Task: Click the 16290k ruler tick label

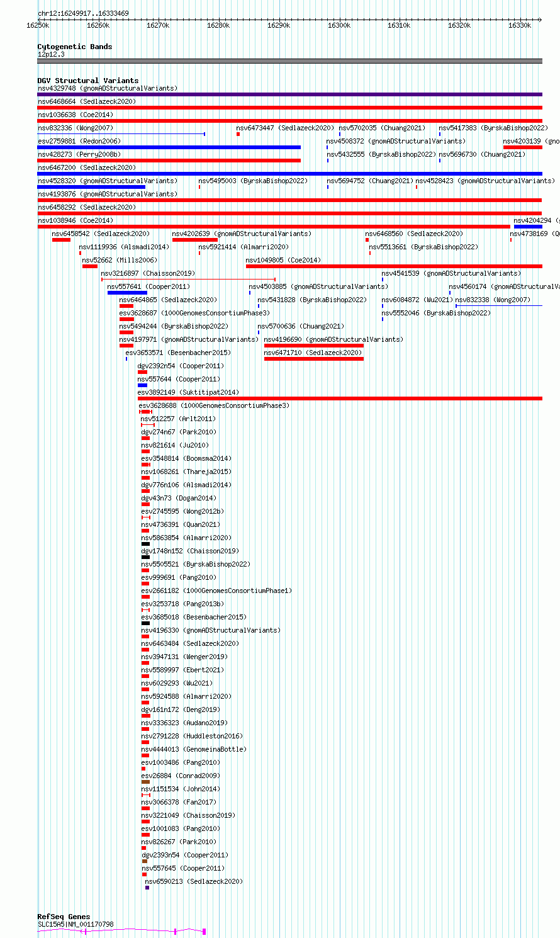Action: click(x=279, y=25)
